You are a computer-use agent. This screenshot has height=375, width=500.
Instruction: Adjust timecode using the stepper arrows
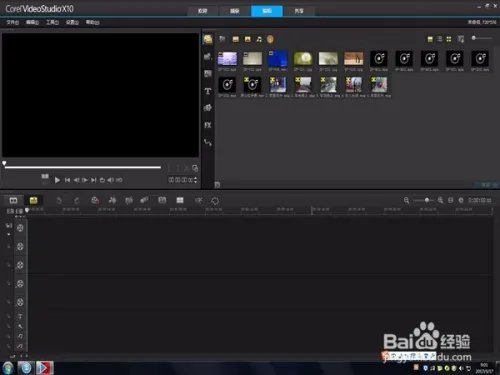[x=195, y=180]
